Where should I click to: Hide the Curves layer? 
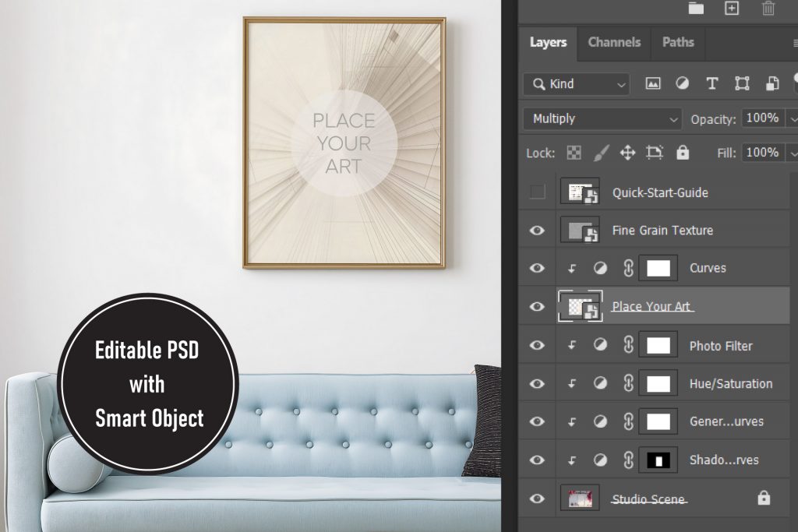pos(537,268)
